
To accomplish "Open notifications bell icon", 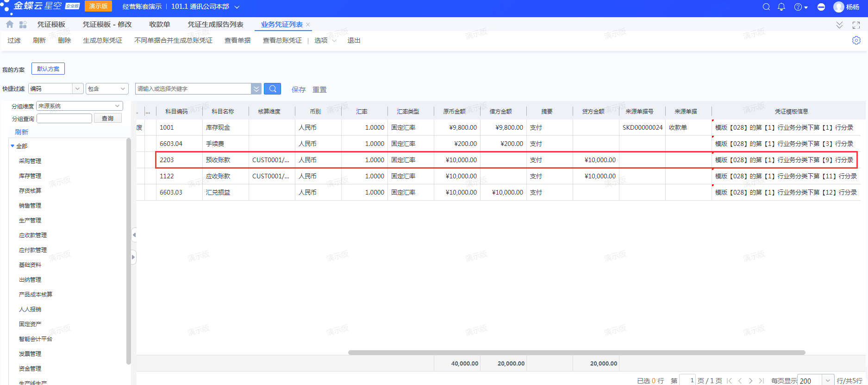I will 781,7.
